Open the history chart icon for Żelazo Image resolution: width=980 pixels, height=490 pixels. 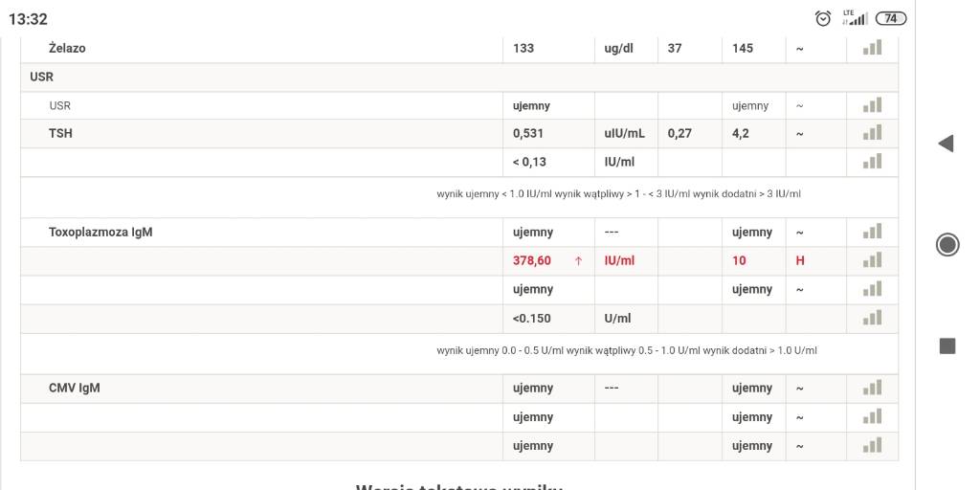(x=872, y=48)
